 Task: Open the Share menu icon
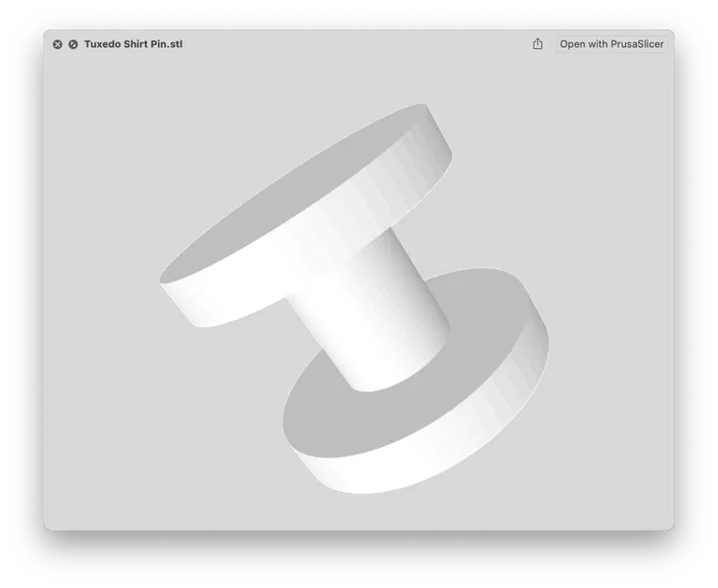point(537,44)
